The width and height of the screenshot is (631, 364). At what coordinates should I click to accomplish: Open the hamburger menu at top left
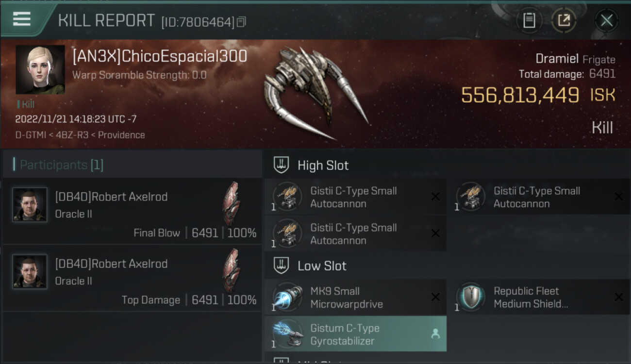(x=22, y=19)
